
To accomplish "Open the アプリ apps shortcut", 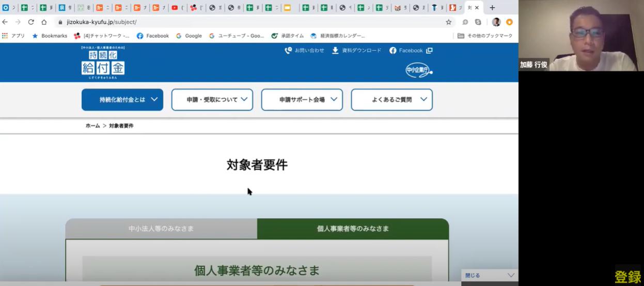I will pyautogui.click(x=13, y=36).
